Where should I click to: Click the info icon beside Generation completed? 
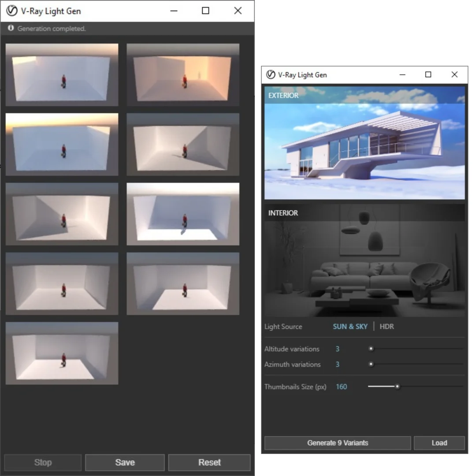[x=11, y=28]
